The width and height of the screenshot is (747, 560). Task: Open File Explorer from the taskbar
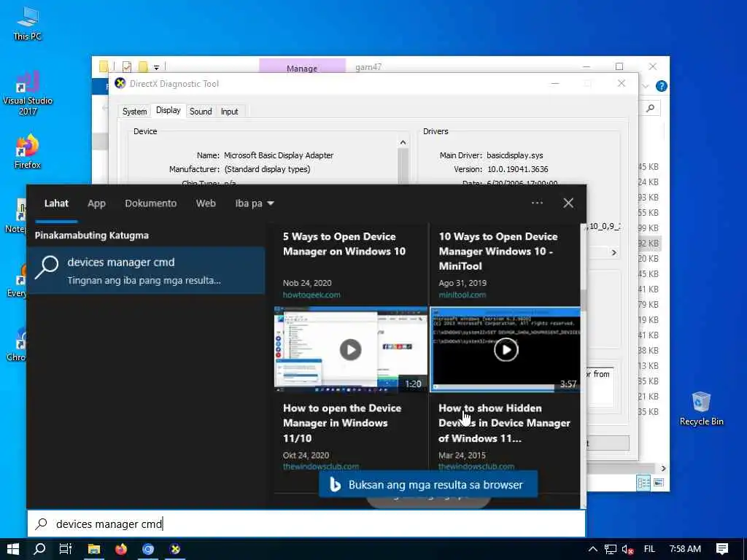click(94, 549)
